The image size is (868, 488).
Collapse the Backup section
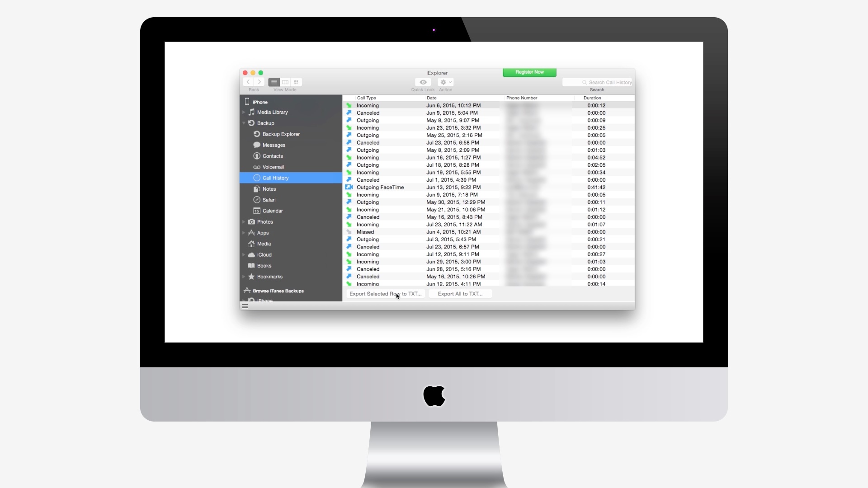(x=244, y=123)
